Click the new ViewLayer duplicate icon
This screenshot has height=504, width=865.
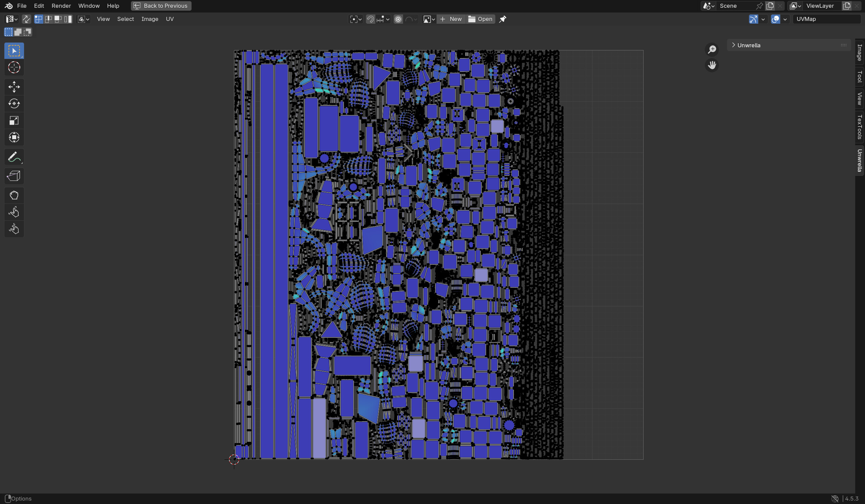pyautogui.click(x=847, y=6)
